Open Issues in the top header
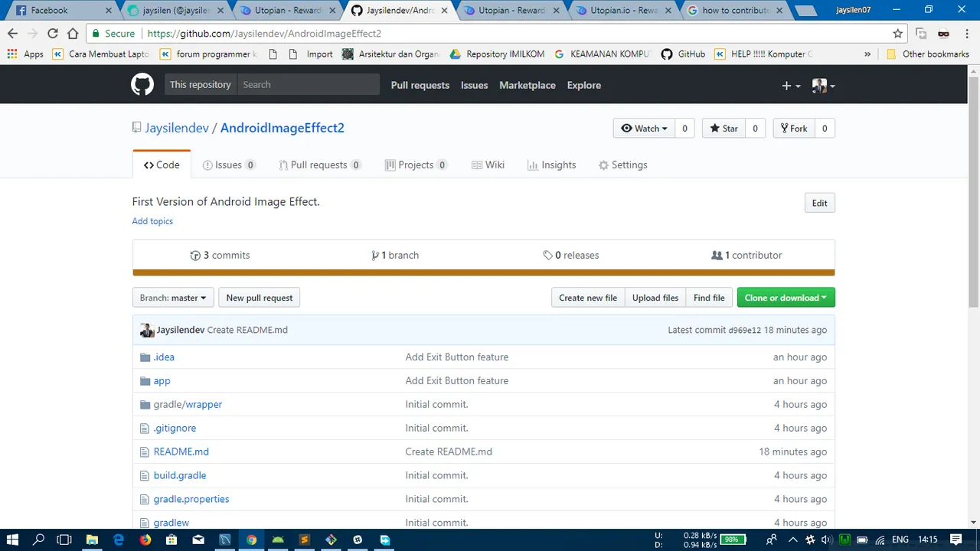The height and width of the screenshot is (551, 980). (x=475, y=86)
